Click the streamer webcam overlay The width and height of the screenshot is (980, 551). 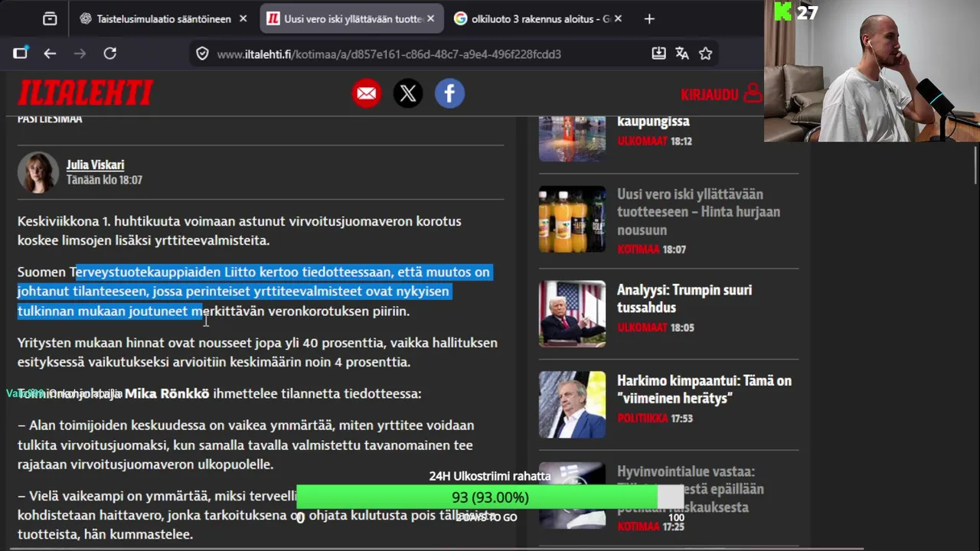pyautogui.click(x=872, y=71)
